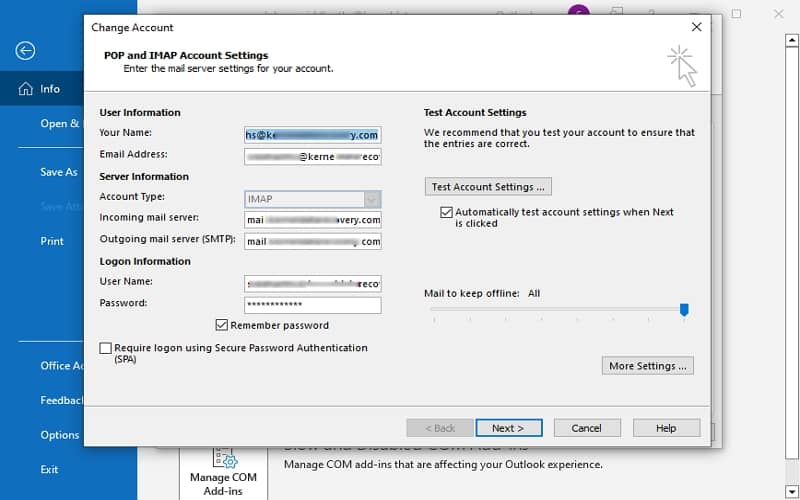Click the home icon beside Info

point(25,89)
